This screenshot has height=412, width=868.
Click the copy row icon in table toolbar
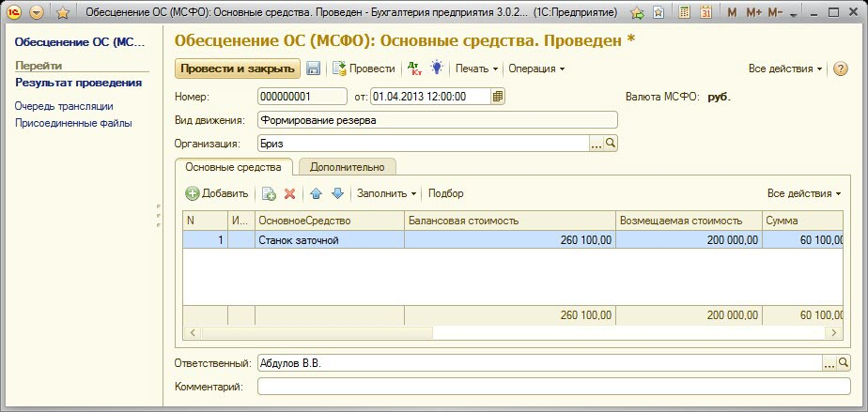pos(269,193)
